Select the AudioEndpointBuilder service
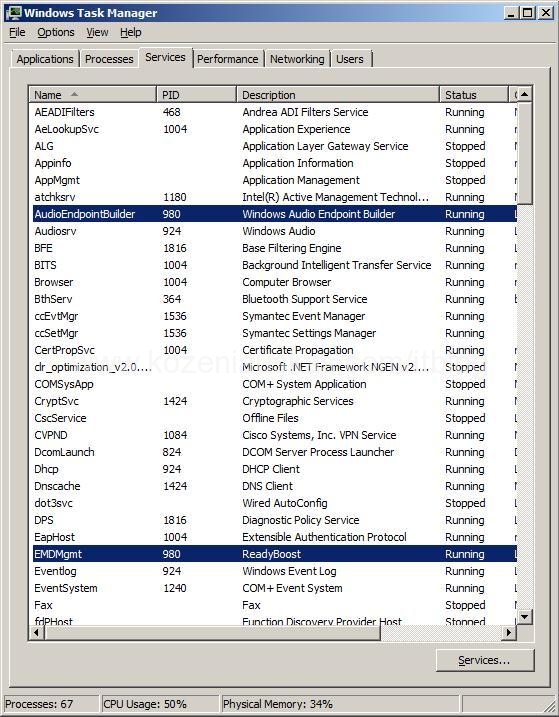This screenshot has height=717, width=559. click(x=274, y=214)
